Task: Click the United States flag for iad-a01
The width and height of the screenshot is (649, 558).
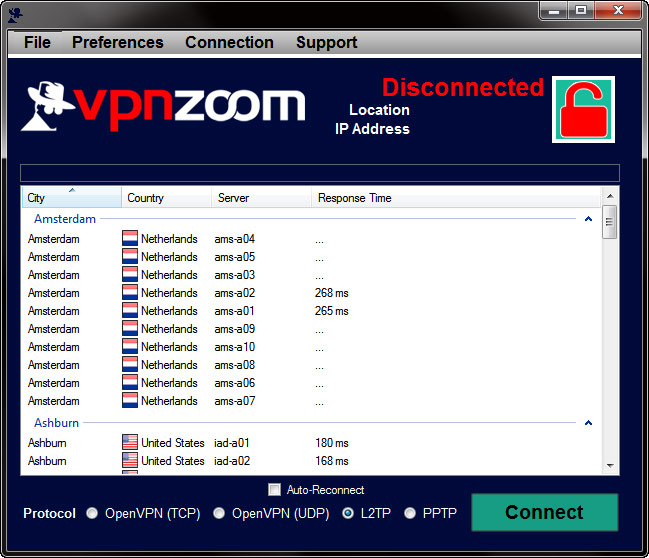Action: point(130,442)
